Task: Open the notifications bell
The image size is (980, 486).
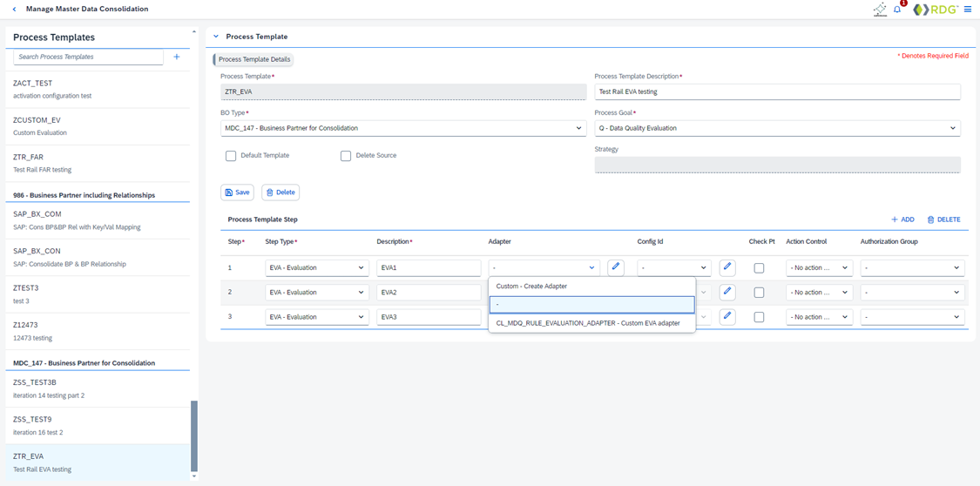Action: point(898,10)
